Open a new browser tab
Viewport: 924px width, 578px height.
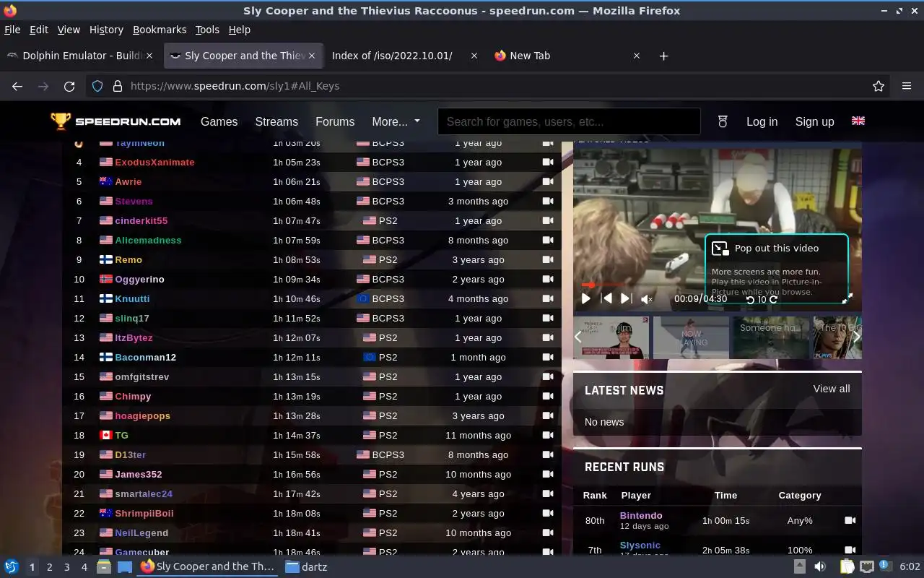click(x=663, y=56)
